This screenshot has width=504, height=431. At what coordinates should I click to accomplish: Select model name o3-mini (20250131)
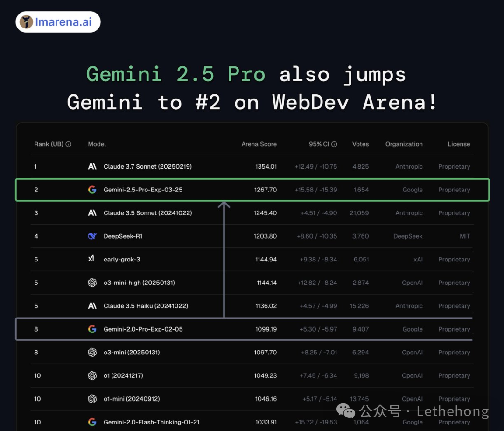point(132,353)
